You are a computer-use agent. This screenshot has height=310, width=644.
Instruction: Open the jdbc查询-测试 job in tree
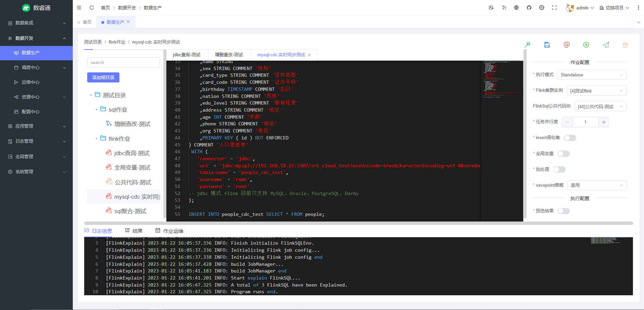click(131, 153)
